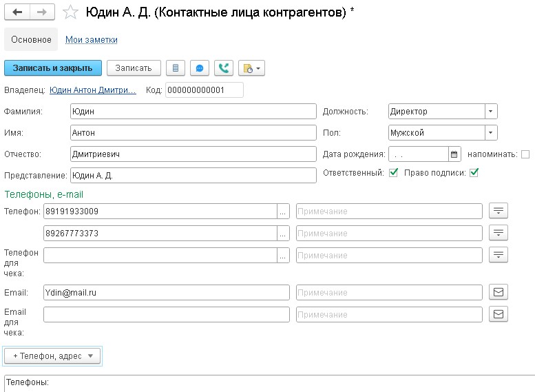Click the forward navigation arrow
The width and height of the screenshot is (535, 392).
(x=42, y=12)
